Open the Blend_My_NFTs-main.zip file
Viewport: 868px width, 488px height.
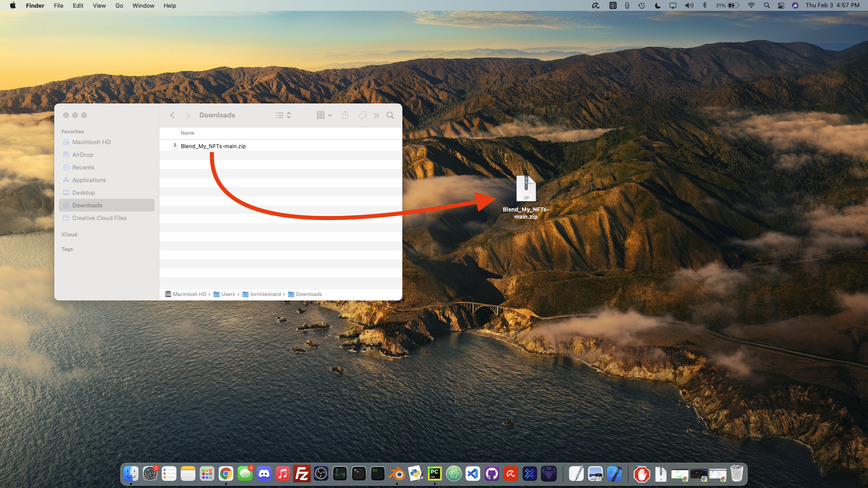point(213,146)
